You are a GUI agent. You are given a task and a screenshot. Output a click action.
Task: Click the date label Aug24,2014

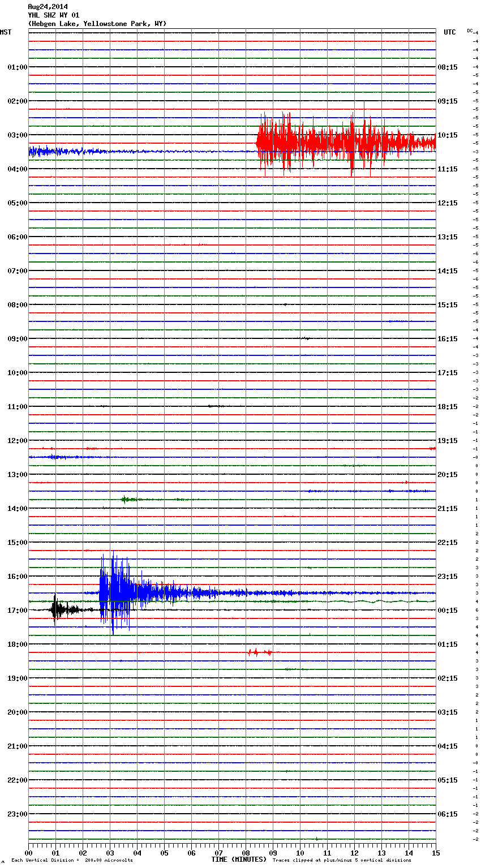48,7
